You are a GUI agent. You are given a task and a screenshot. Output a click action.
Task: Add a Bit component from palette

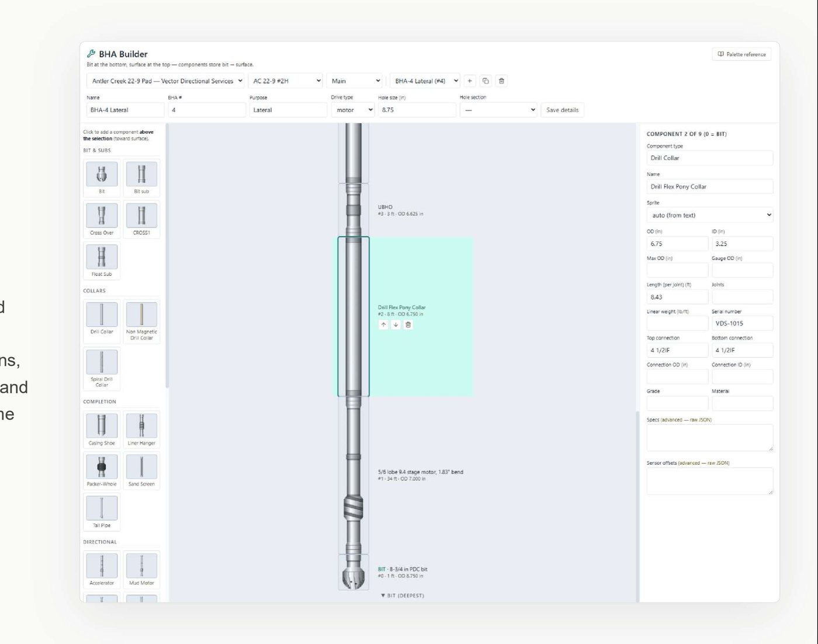pyautogui.click(x=102, y=178)
